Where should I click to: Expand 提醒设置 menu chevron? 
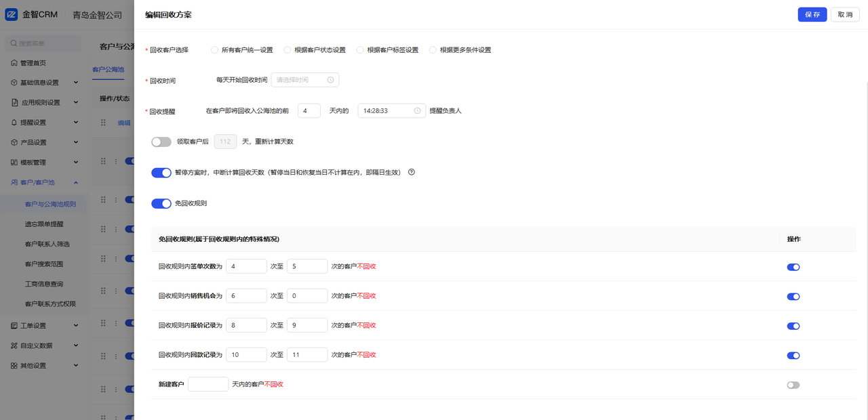(x=76, y=123)
